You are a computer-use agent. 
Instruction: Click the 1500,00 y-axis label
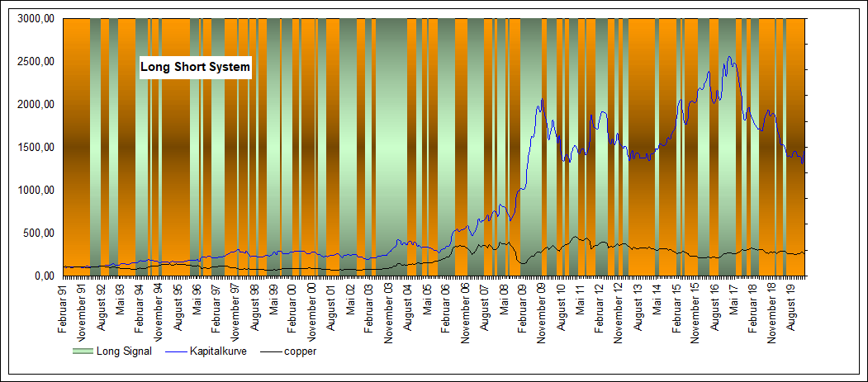point(36,148)
